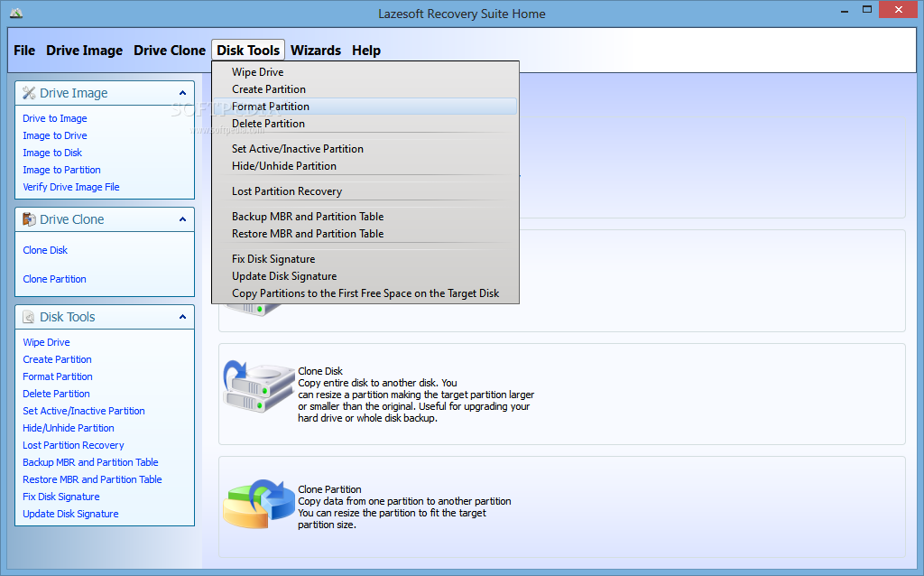This screenshot has width=924, height=576.
Task: Collapse the Disk Tools sidebar panel
Action: click(x=182, y=317)
